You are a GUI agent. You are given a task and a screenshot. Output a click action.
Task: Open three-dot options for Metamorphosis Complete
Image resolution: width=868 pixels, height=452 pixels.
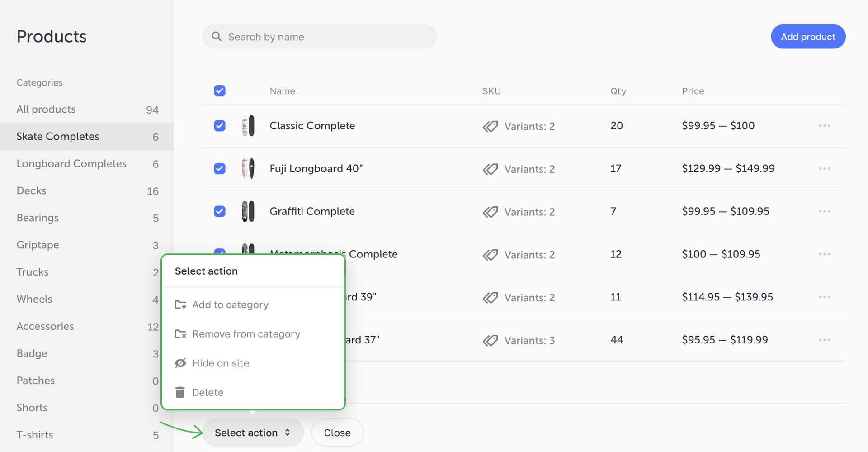pyautogui.click(x=824, y=254)
